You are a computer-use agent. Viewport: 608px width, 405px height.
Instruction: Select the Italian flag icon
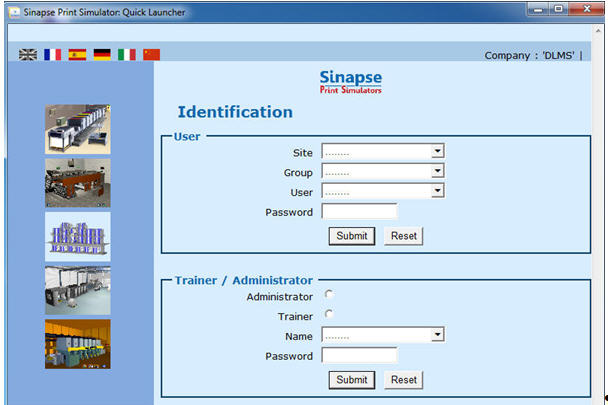coord(127,55)
